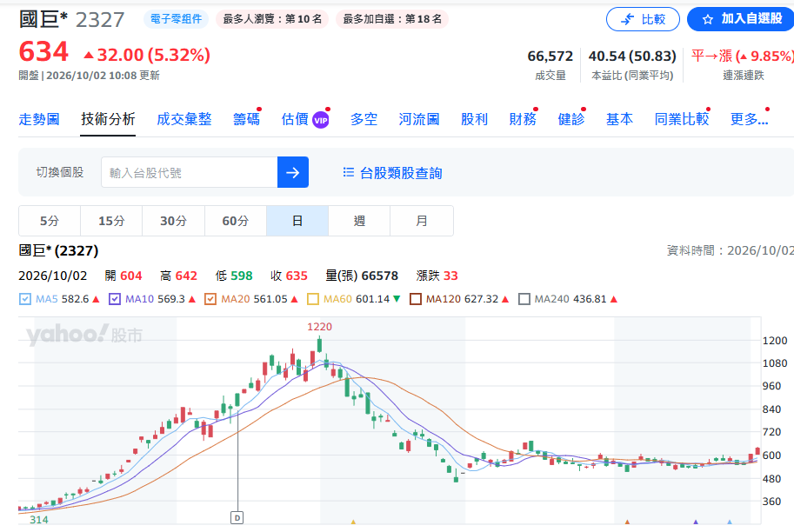This screenshot has height=532, width=794.
Task: Enable the MA240 moving average checkbox
Action: [524, 299]
